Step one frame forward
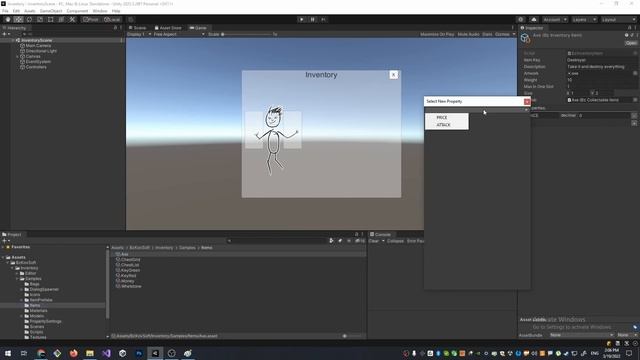Viewport: 640px width, 360px height. 324,19
